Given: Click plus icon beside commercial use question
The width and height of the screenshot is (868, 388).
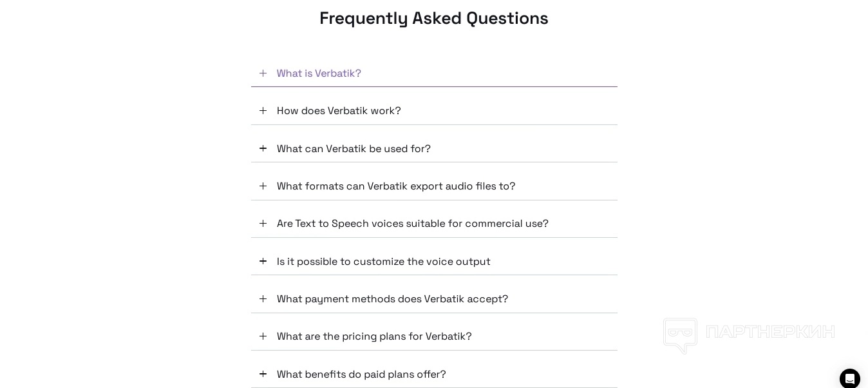Looking at the screenshot, I should coord(263,224).
